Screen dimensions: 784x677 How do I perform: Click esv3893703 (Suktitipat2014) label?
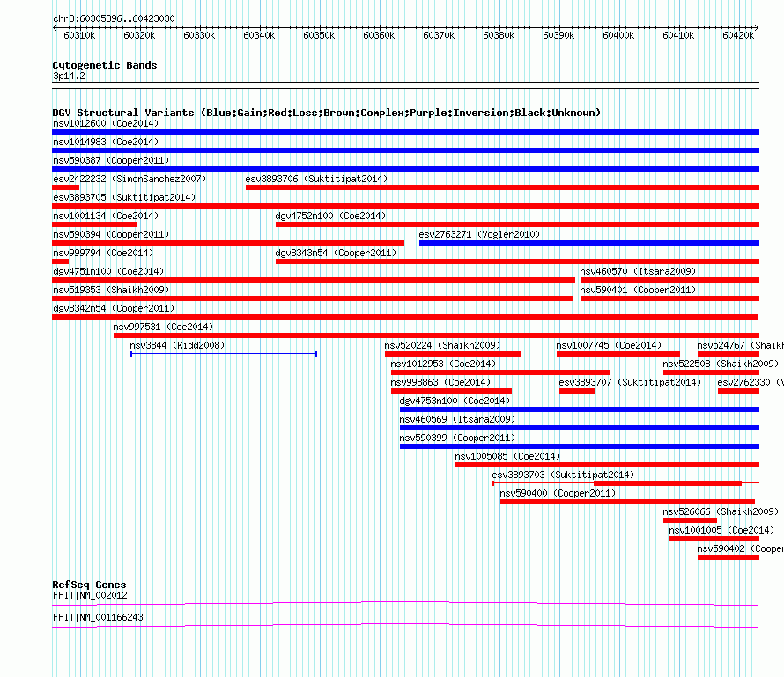pos(563,475)
